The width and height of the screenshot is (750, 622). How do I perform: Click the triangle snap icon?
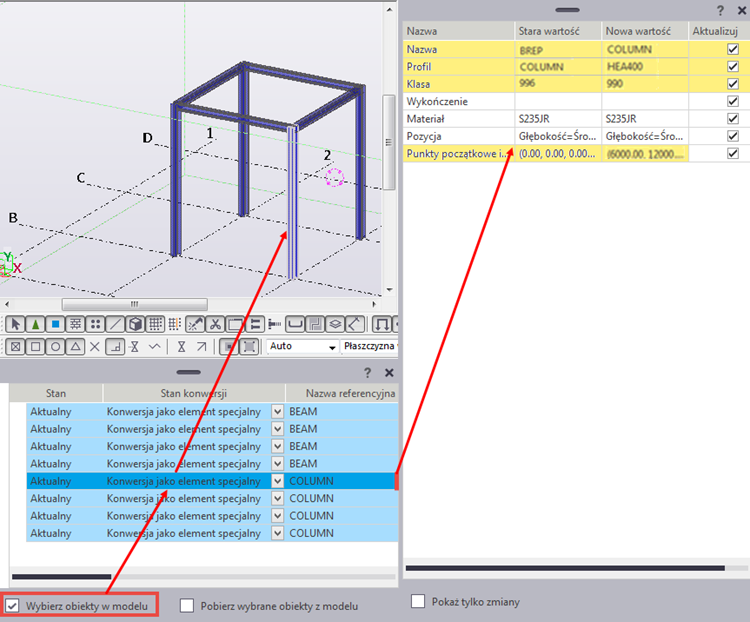point(75,347)
